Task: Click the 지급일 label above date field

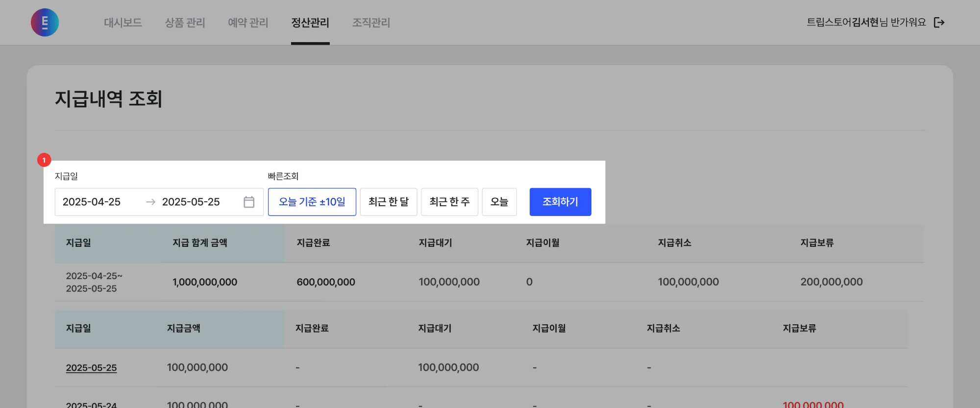Action: [x=66, y=176]
